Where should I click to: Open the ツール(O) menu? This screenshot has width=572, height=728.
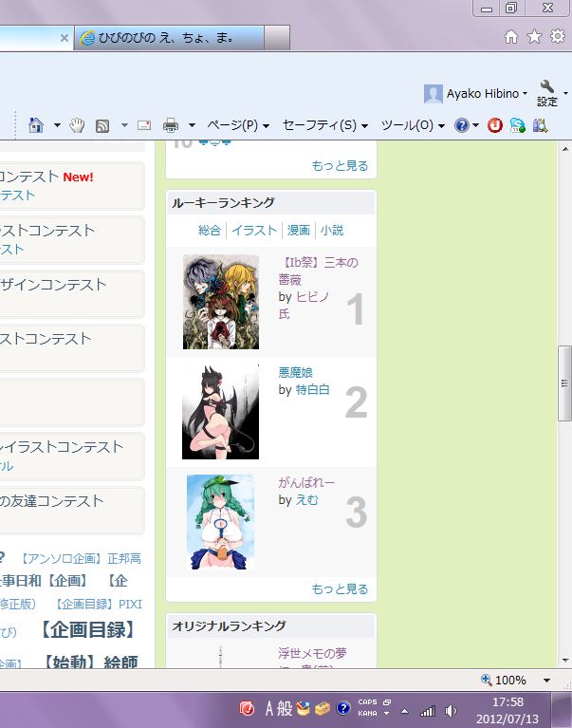[413, 125]
